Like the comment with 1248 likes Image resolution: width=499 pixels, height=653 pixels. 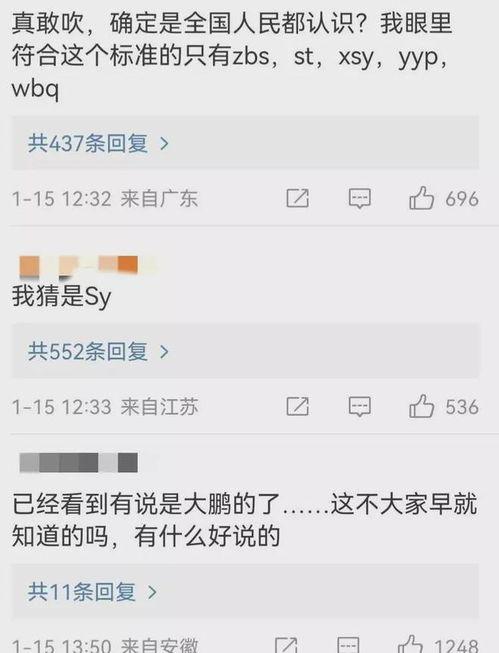411,645
